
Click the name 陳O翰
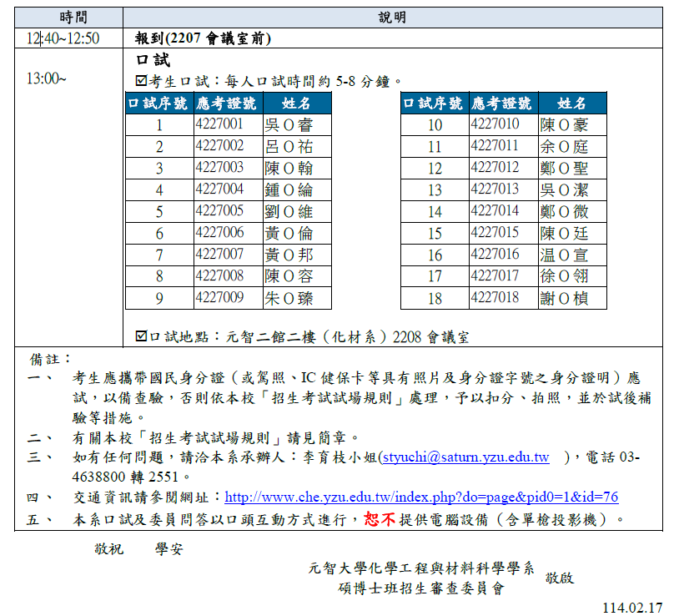tap(289, 169)
